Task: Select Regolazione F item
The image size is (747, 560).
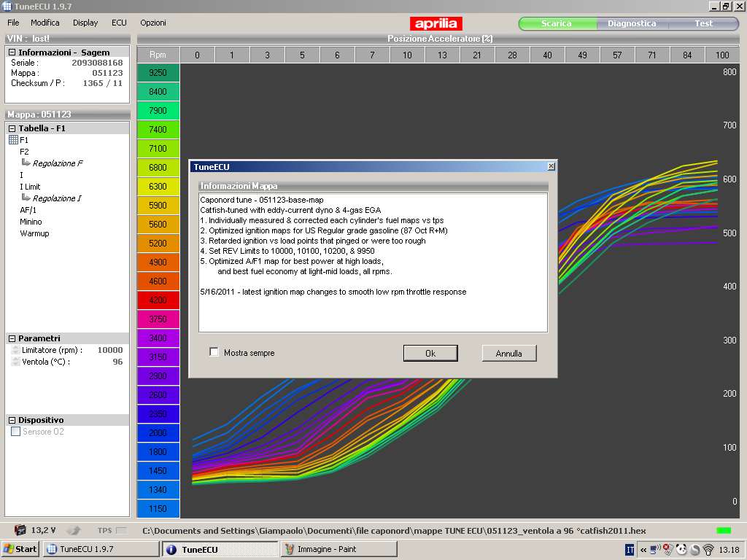Action: coord(58,163)
